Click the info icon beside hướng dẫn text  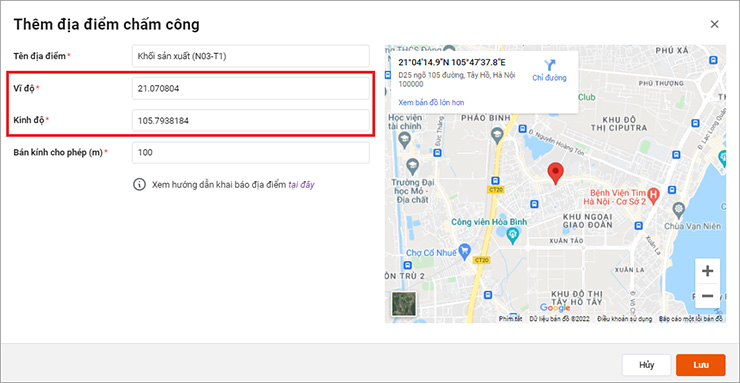(x=139, y=184)
